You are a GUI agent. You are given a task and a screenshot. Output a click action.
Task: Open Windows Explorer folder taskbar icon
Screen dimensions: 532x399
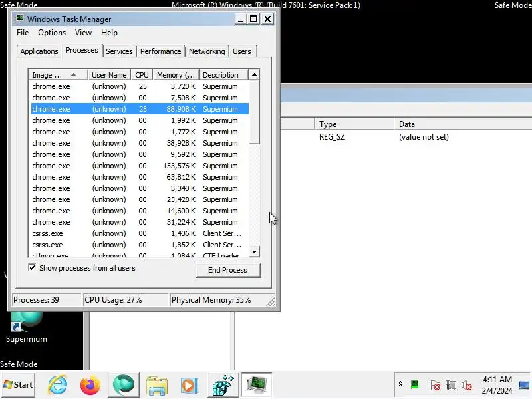click(x=157, y=386)
